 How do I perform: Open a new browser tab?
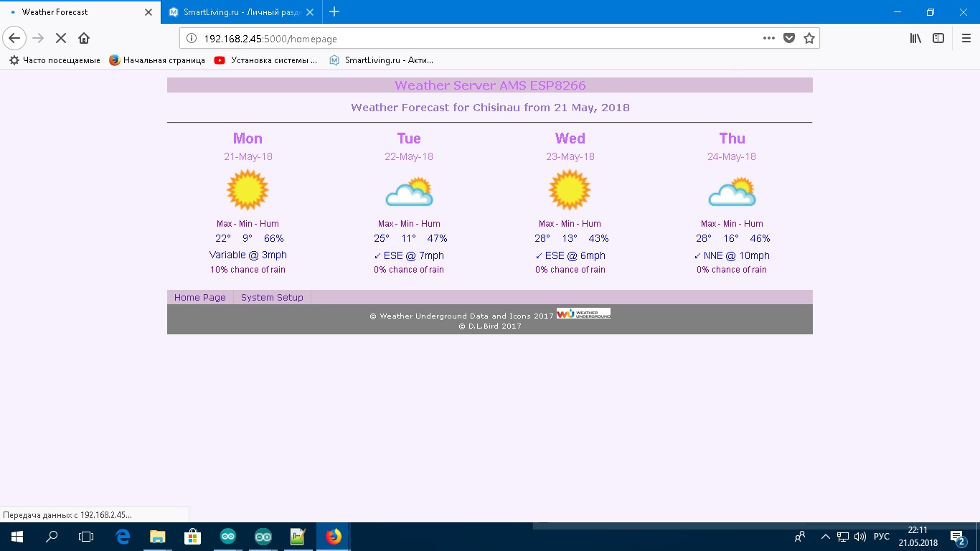334,11
